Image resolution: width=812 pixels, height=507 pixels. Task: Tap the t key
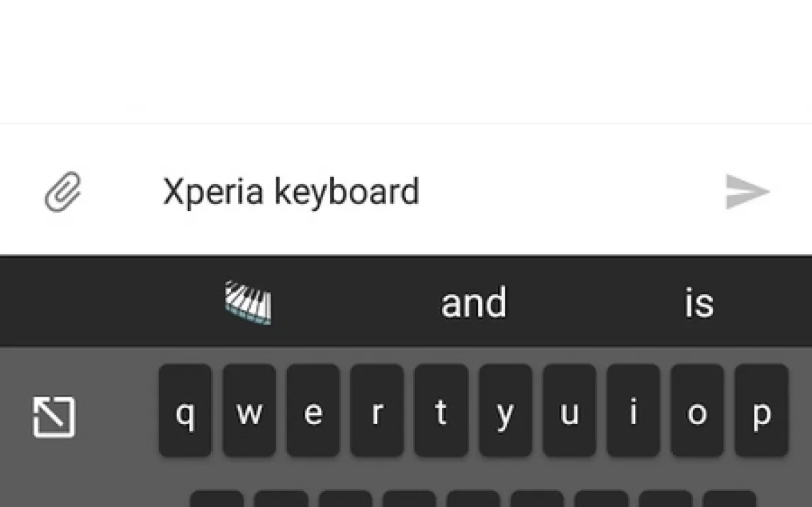441,411
